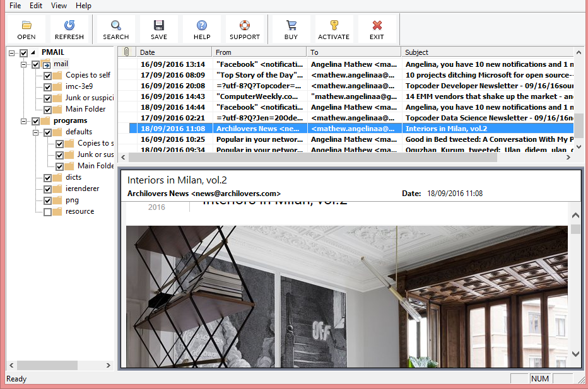
Task: Click the dicts folder icon
Action: (x=57, y=178)
